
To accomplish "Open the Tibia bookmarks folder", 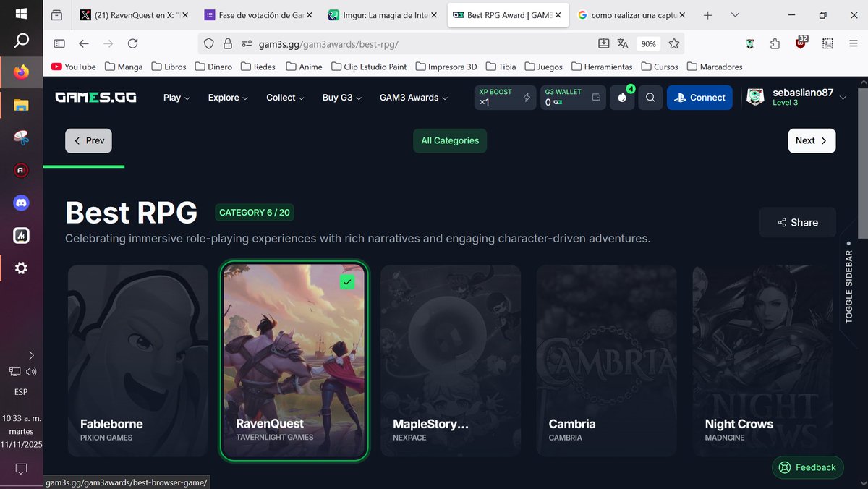I will [x=500, y=67].
